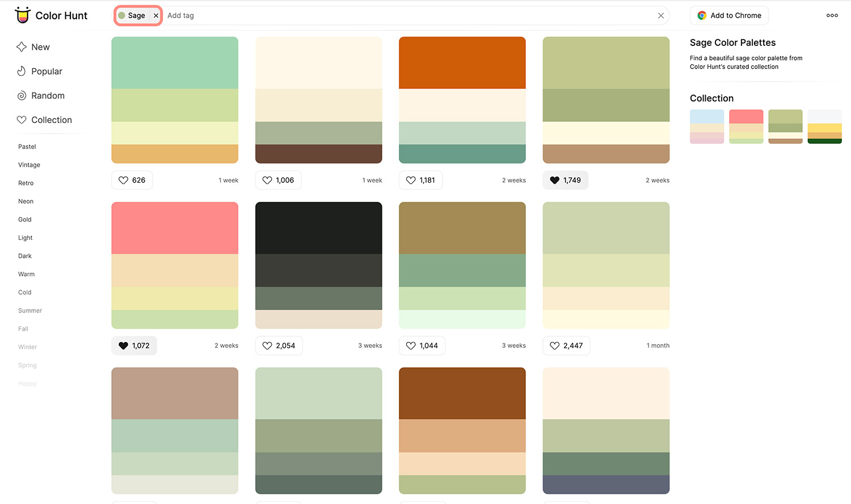851x504 pixels.
Task: Select the Pastel tag
Action: [27, 147]
